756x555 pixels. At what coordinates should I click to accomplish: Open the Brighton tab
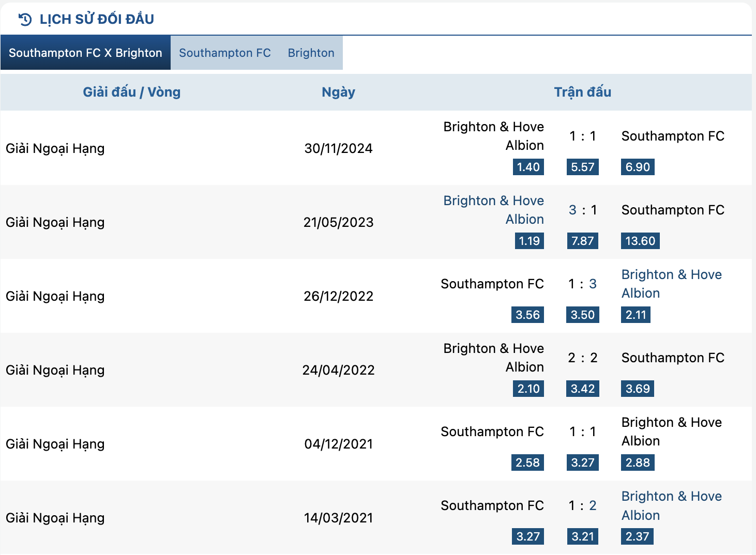coord(311,53)
